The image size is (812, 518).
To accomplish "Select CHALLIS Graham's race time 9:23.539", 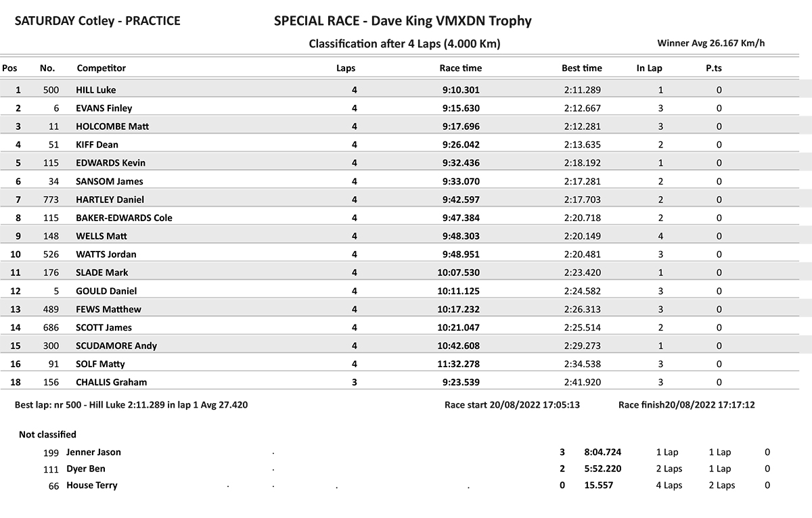I will coord(461,382).
